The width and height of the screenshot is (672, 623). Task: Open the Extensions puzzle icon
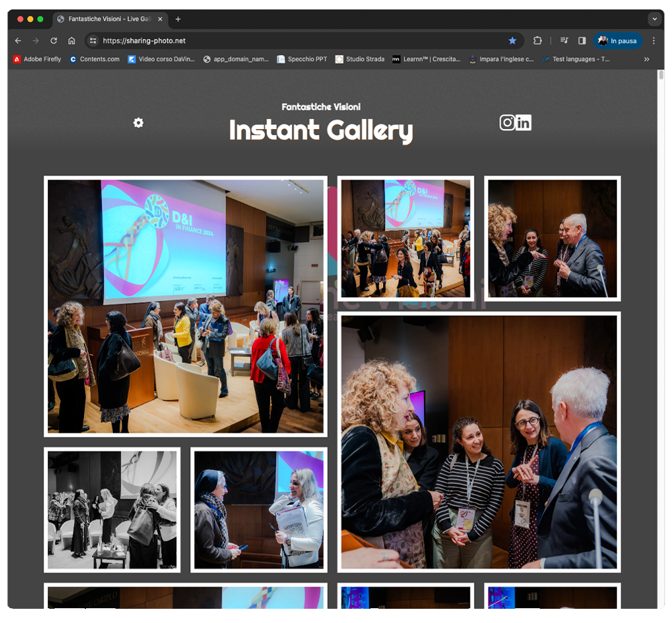pos(538,41)
